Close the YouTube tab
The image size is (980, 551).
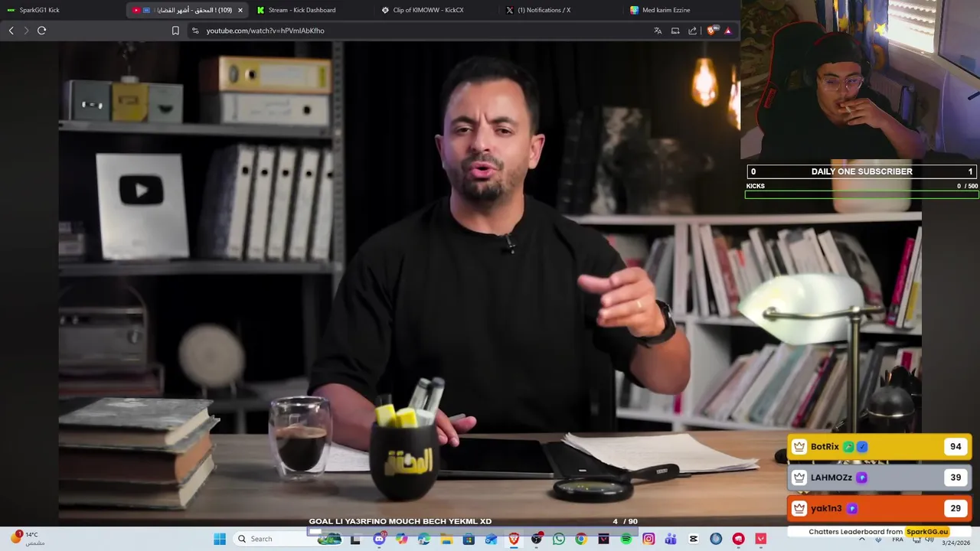coord(240,10)
